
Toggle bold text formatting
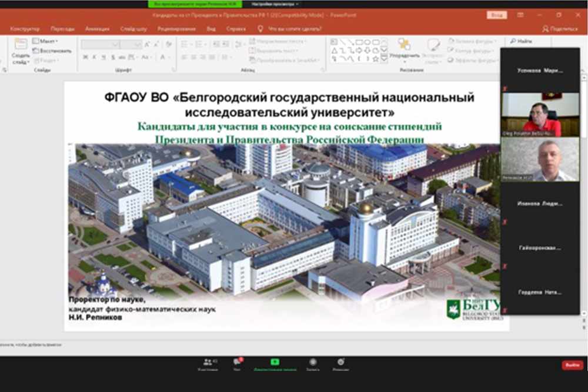86,57
